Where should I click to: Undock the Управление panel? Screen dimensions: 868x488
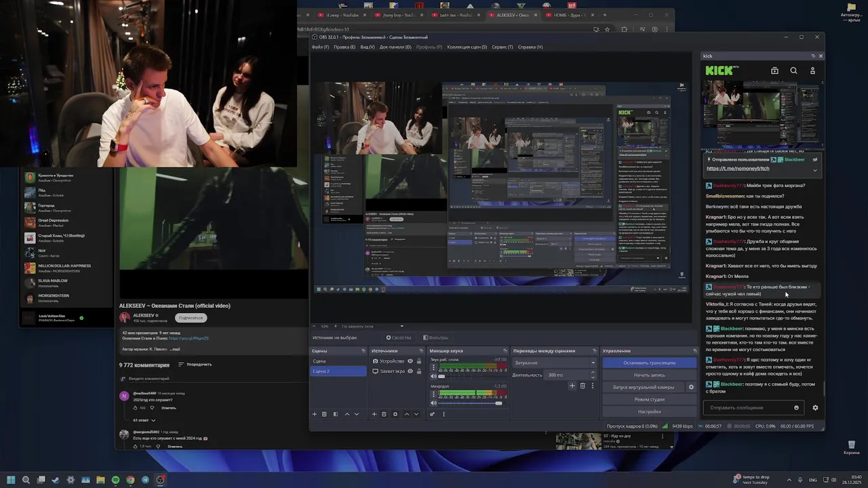(695, 350)
